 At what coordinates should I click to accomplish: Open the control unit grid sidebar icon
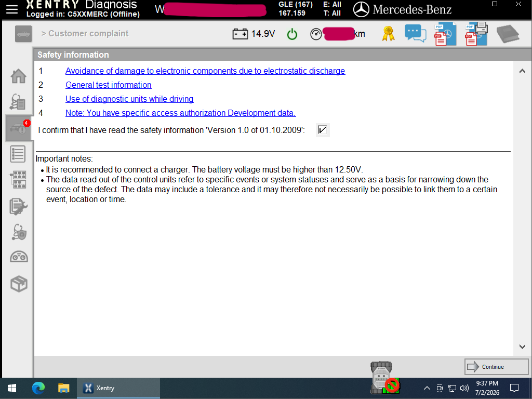18,180
